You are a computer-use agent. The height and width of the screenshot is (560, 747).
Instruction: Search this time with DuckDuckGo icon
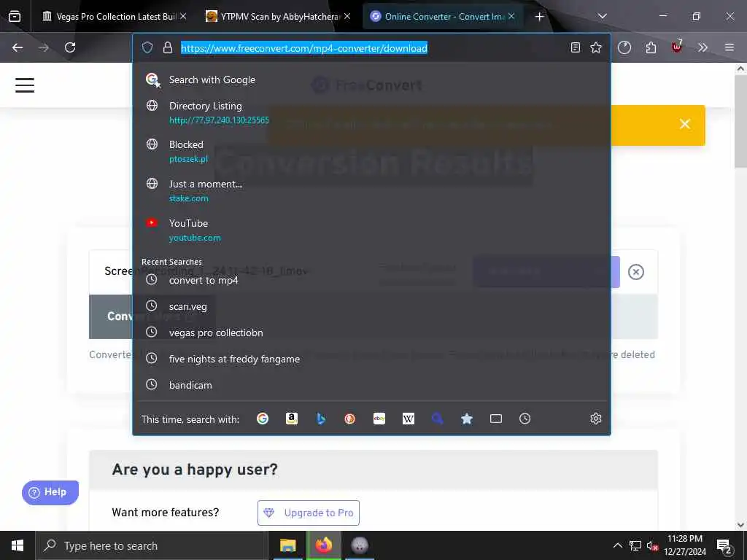coord(349,419)
